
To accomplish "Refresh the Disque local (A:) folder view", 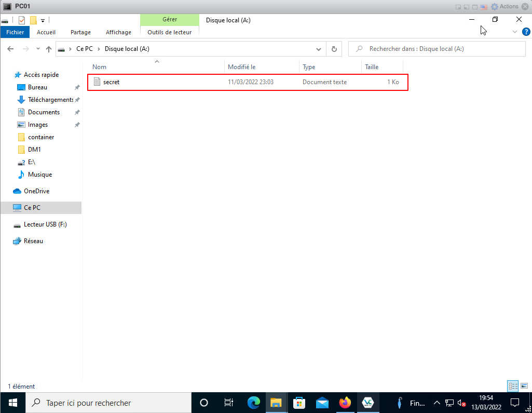I will (334, 49).
